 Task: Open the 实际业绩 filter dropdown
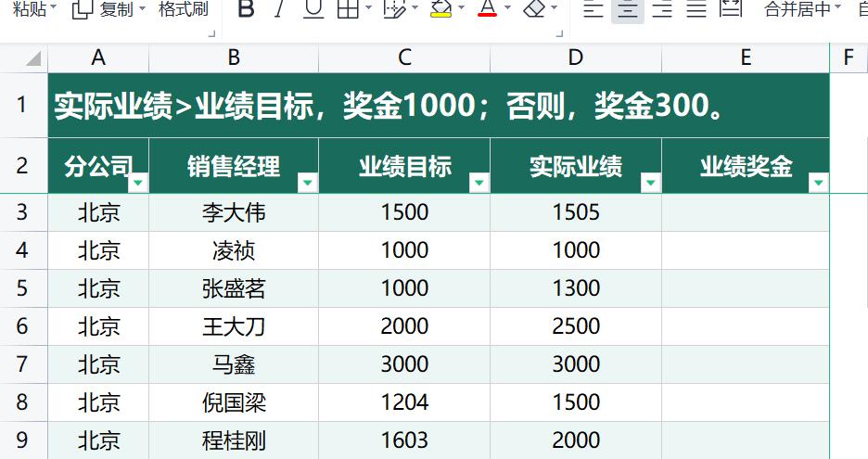(651, 182)
